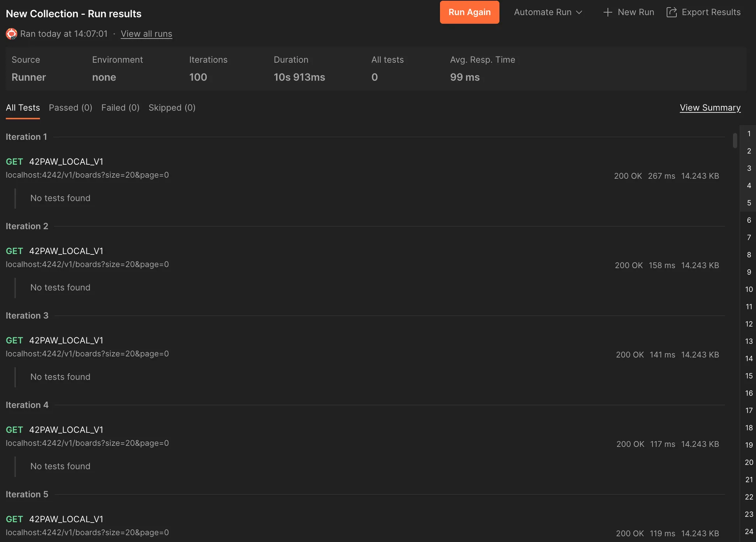Select the Skipped (0) tab
The height and width of the screenshot is (542, 756).
172,107
